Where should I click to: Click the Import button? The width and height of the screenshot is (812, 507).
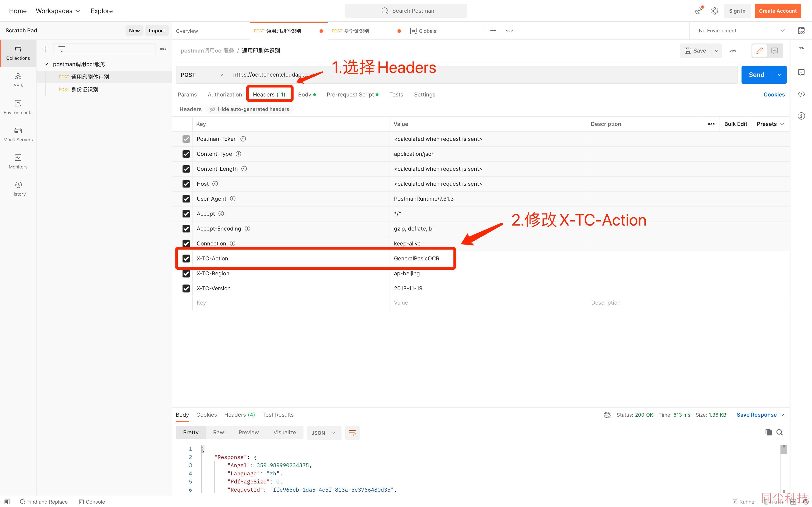[157, 31]
